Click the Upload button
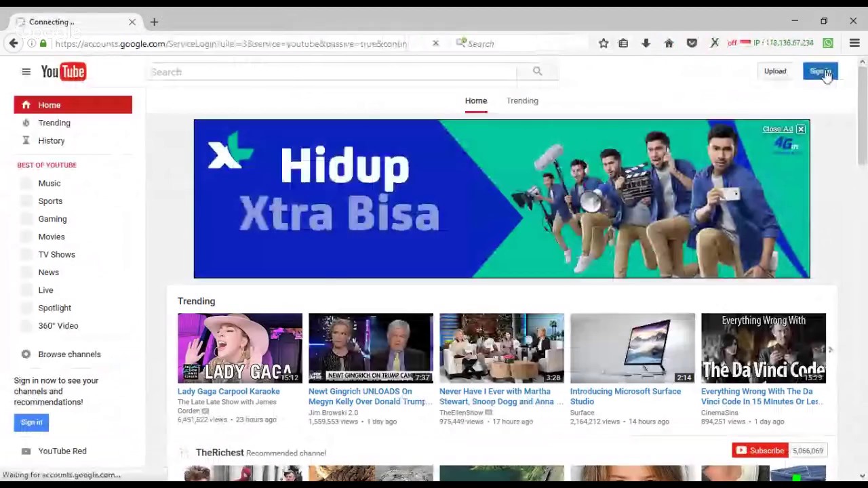The width and height of the screenshot is (868, 488). tap(775, 71)
